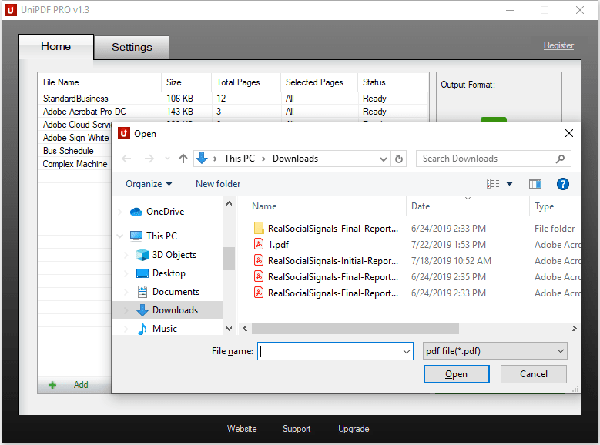Expand the File name history dropdown
Image resolution: width=600 pixels, height=445 pixels.
(x=407, y=351)
